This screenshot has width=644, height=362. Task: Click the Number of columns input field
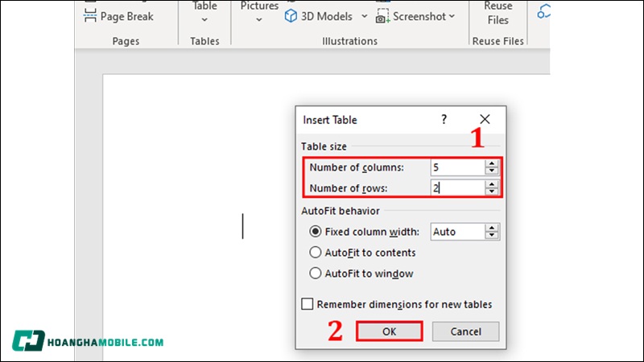(457, 167)
